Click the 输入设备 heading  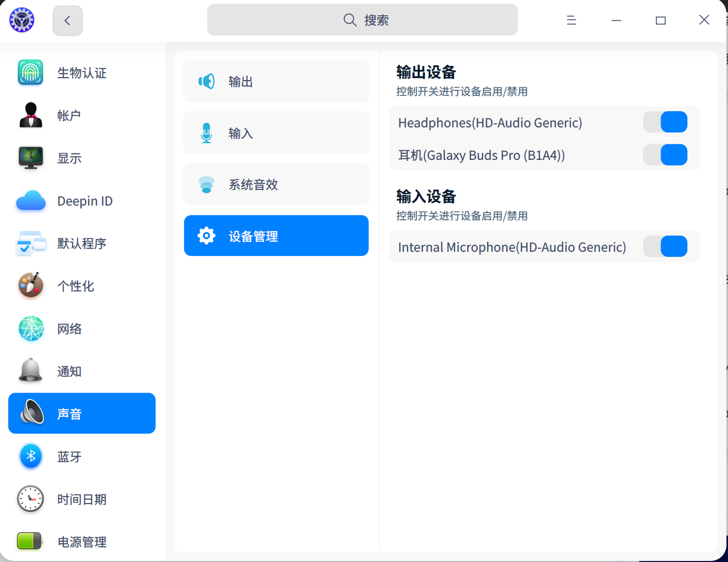[426, 196]
